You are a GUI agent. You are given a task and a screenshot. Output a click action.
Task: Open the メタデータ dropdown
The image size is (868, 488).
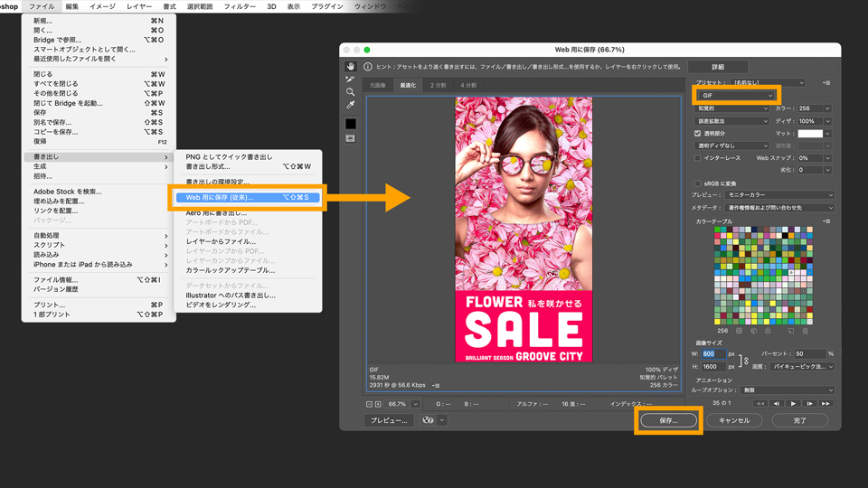click(x=778, y=208)
